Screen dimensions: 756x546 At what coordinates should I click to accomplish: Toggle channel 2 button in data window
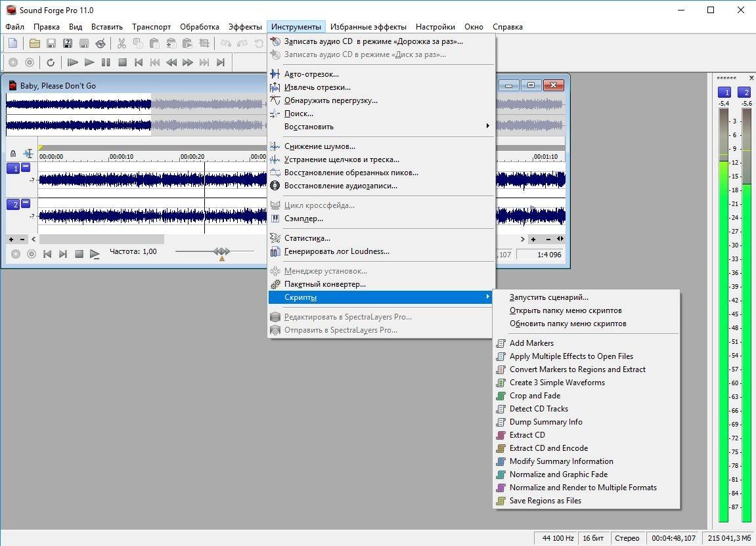(x=13, y=205)
